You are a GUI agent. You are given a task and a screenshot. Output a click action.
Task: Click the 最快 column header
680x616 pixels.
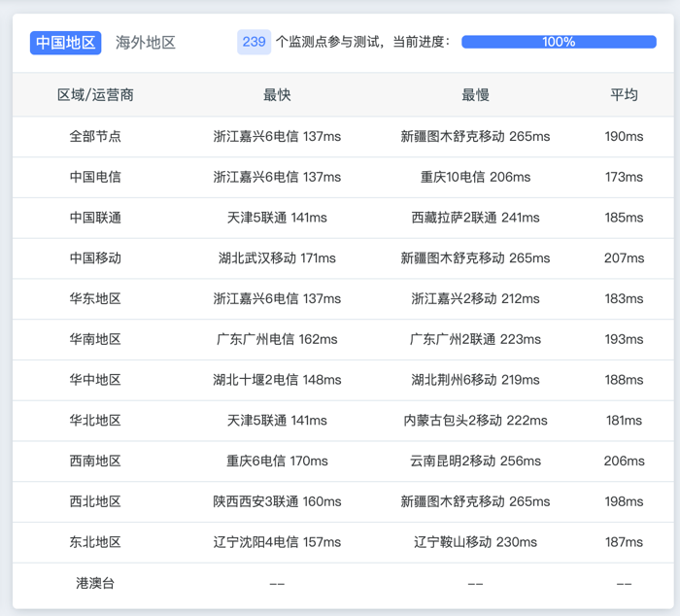click(x=277, y=94)
